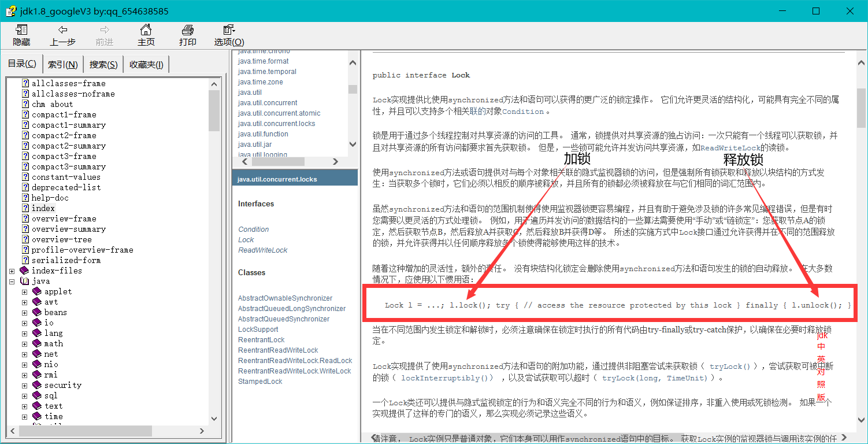
Task: Select the overview-tree topic icon
Action: [25, 239]
